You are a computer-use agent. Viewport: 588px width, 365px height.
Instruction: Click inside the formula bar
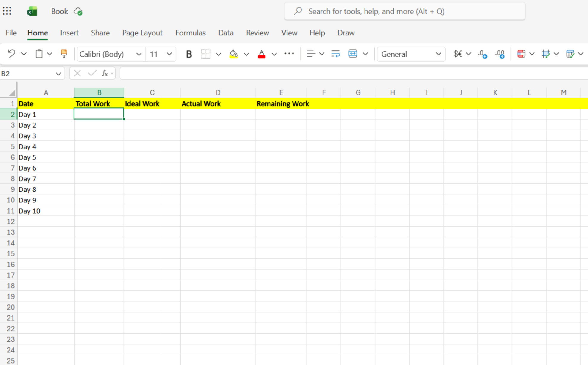pos(354,73)
